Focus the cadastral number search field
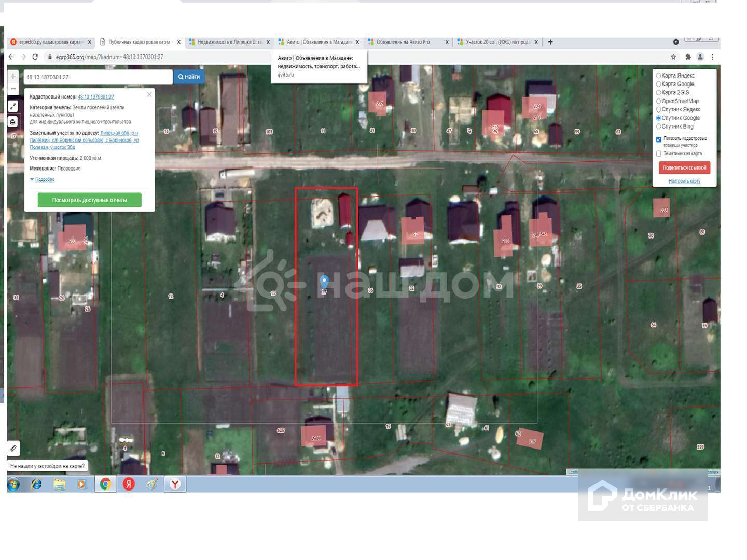The width and height of the screenshot is (747, 560). point(98,77)
